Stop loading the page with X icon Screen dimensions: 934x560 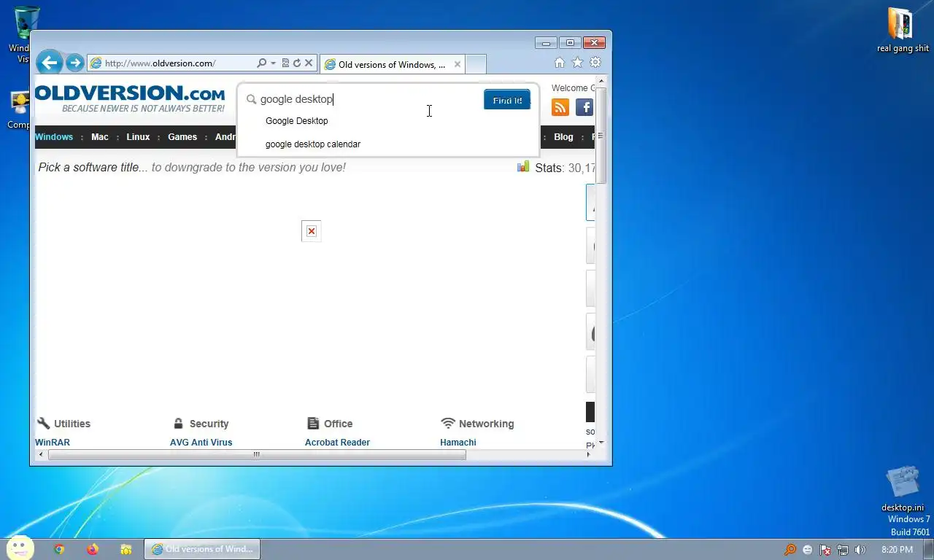(309, 63)
